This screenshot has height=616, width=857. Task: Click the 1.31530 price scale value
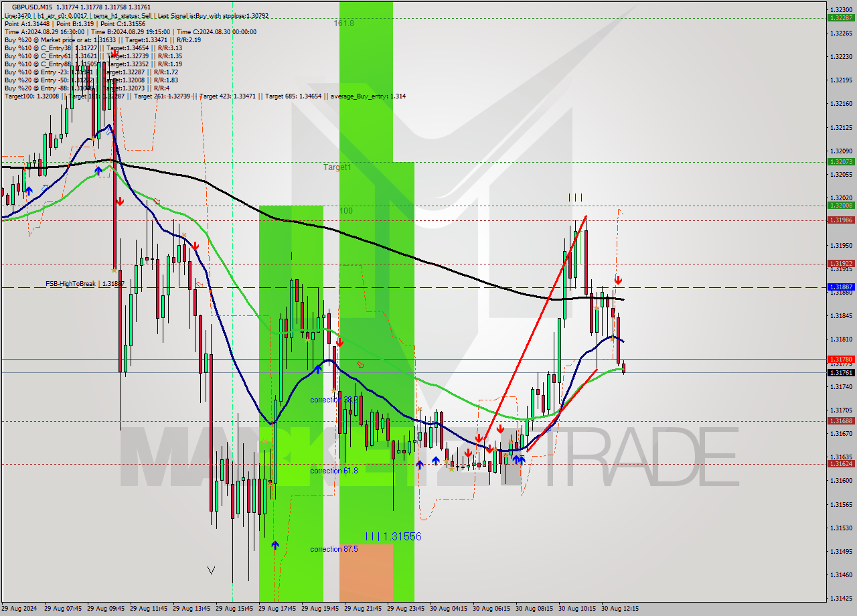click(x=840, y=528)
